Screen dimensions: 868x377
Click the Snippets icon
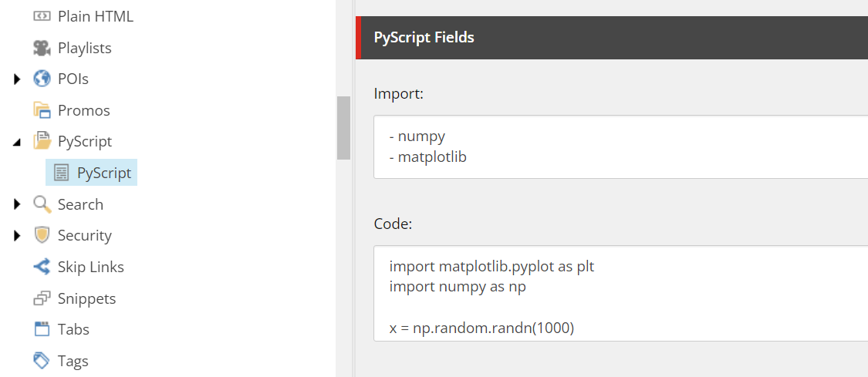coord(42,298)
